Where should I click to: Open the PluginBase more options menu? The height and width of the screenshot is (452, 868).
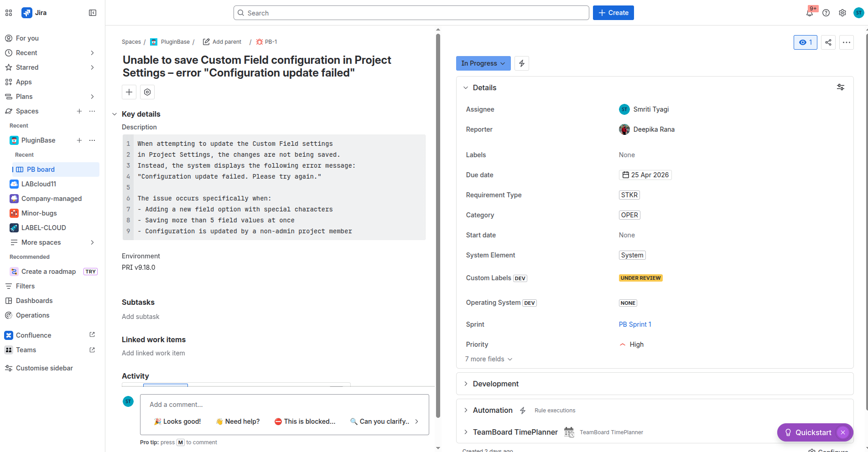92,140
